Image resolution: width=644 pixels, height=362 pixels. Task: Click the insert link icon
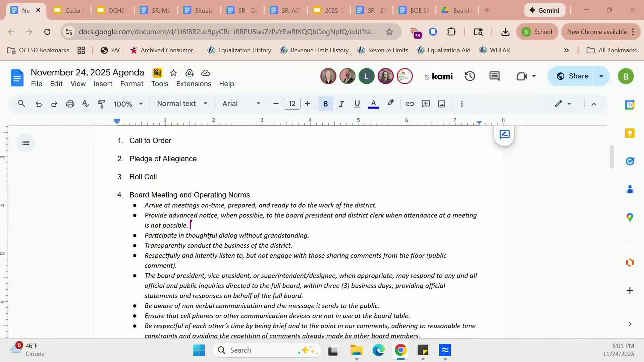pyautogui.click(x=410, y=104)
